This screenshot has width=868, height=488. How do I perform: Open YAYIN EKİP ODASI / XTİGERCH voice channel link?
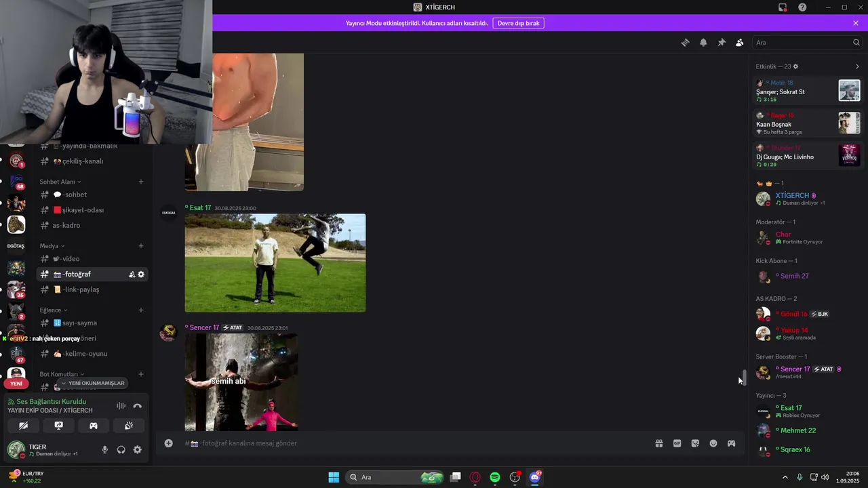click(x=50, y=411)
